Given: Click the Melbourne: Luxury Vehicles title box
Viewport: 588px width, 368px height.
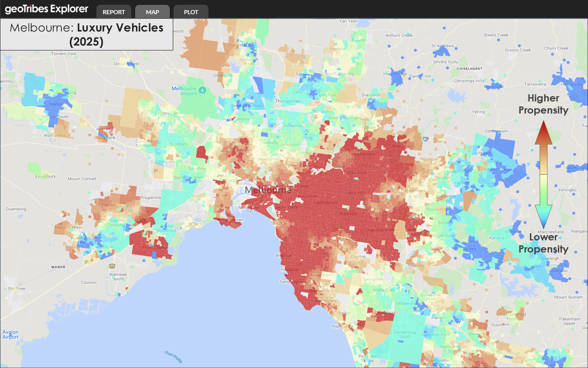Looking at the screenshot, I should click(x=87, y=34).
